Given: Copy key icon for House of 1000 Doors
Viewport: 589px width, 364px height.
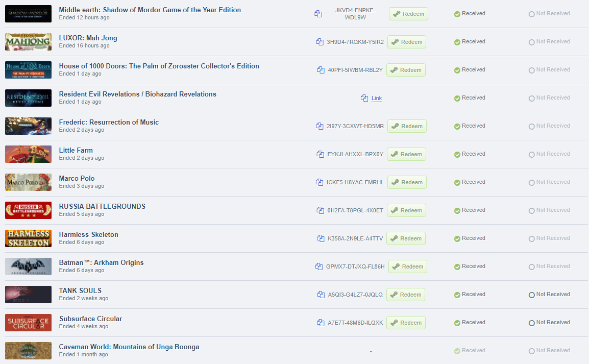Looking at the screenshot, I should (x=321, y=70).
